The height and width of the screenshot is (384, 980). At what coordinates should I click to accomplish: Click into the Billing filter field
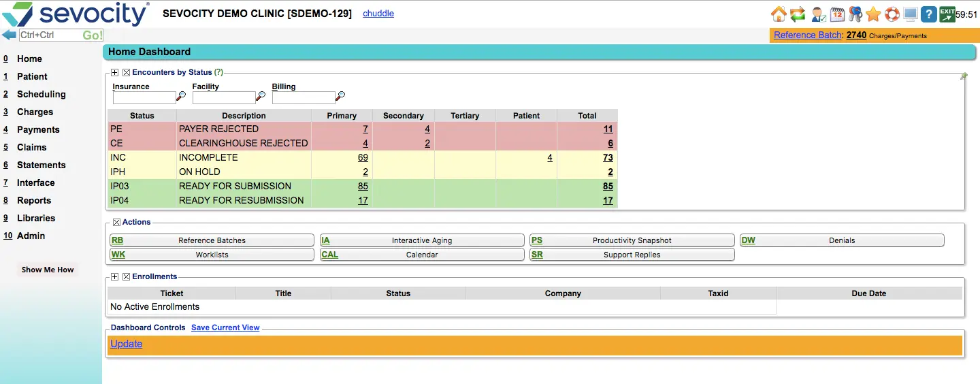tap(304, 97)
